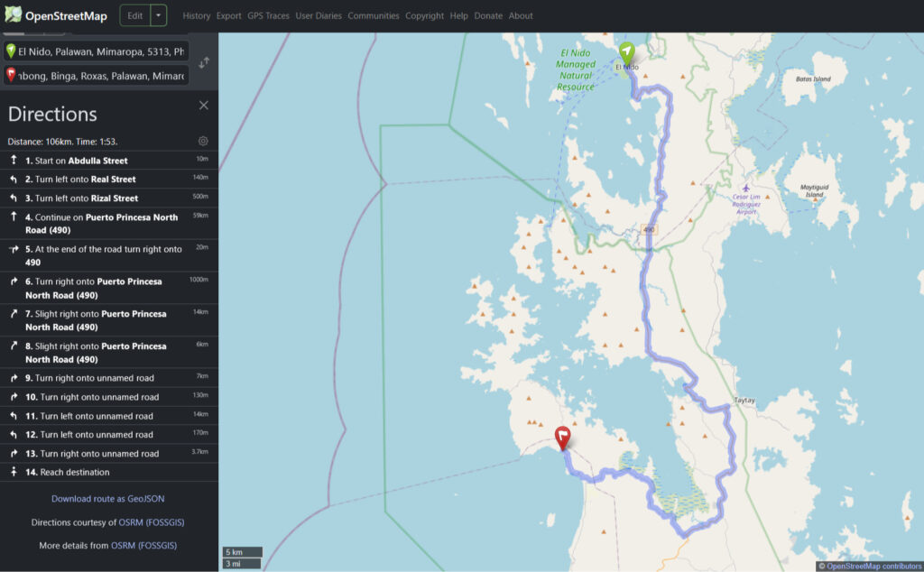Click the OpenStreetMap contributors attribution link
The width and height of the screenshot is (924, 572).
tap(873, 566)
